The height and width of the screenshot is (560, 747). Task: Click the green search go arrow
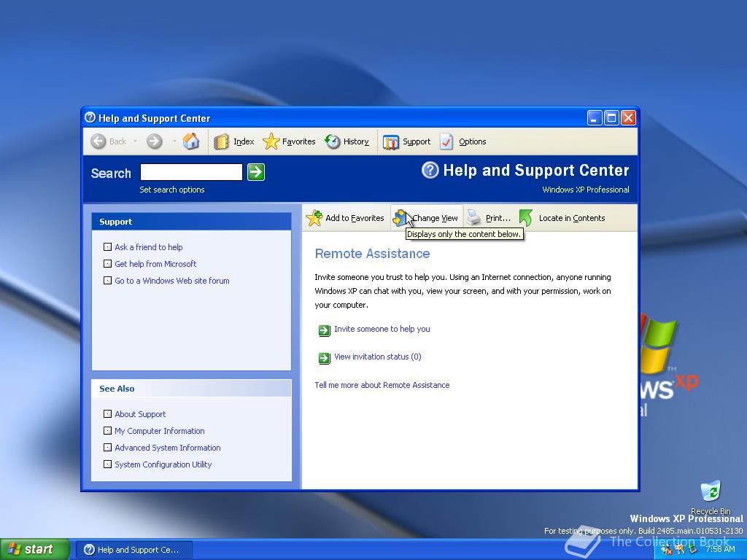[256, 172]
